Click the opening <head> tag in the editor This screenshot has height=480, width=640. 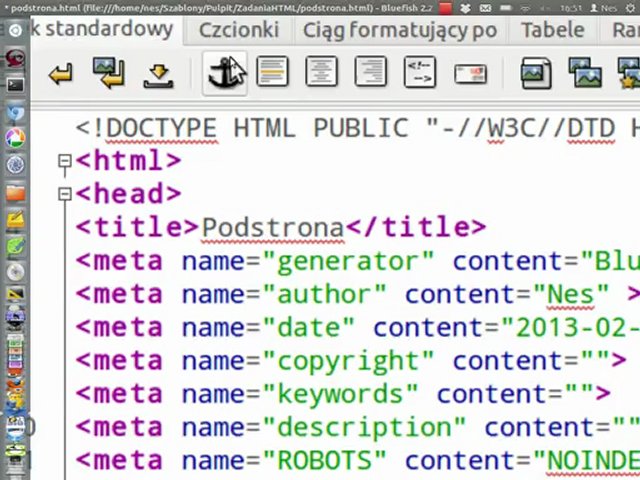(x=129, y=194)
